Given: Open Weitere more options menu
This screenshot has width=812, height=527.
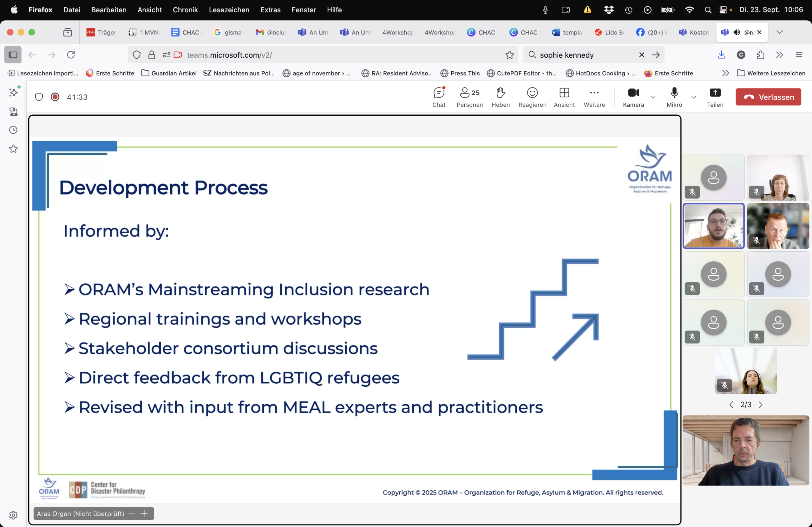Looking at the screenshot, I should (594, 97).
